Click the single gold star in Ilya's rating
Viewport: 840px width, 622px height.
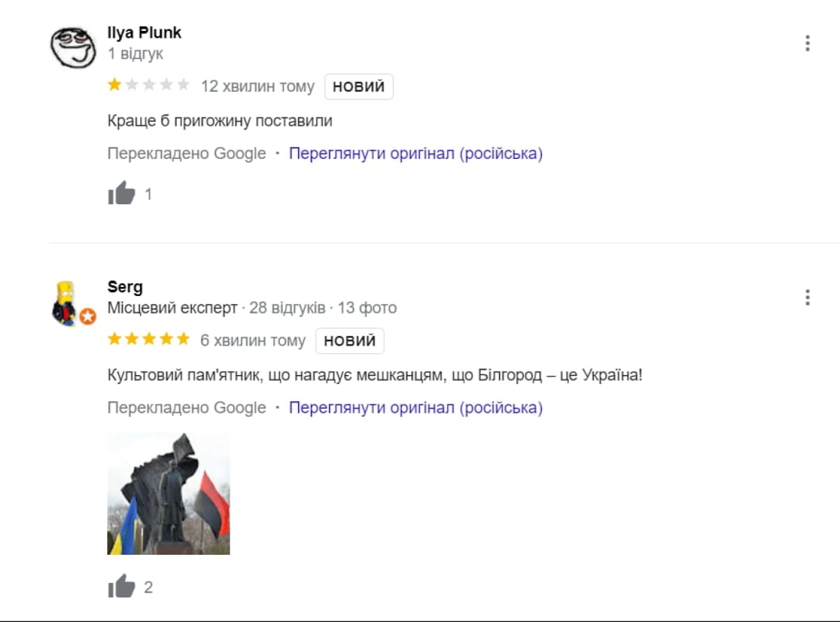(x=114, y=85)
